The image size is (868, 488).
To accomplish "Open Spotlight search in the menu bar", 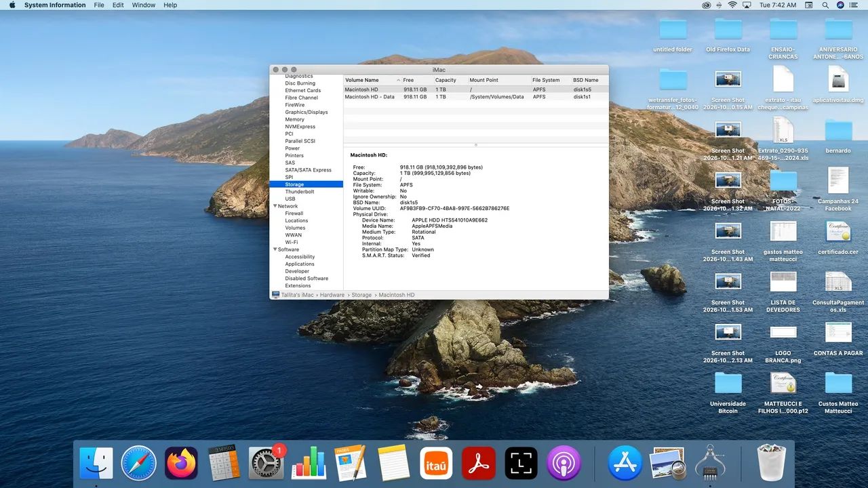I will click(825, 5).
